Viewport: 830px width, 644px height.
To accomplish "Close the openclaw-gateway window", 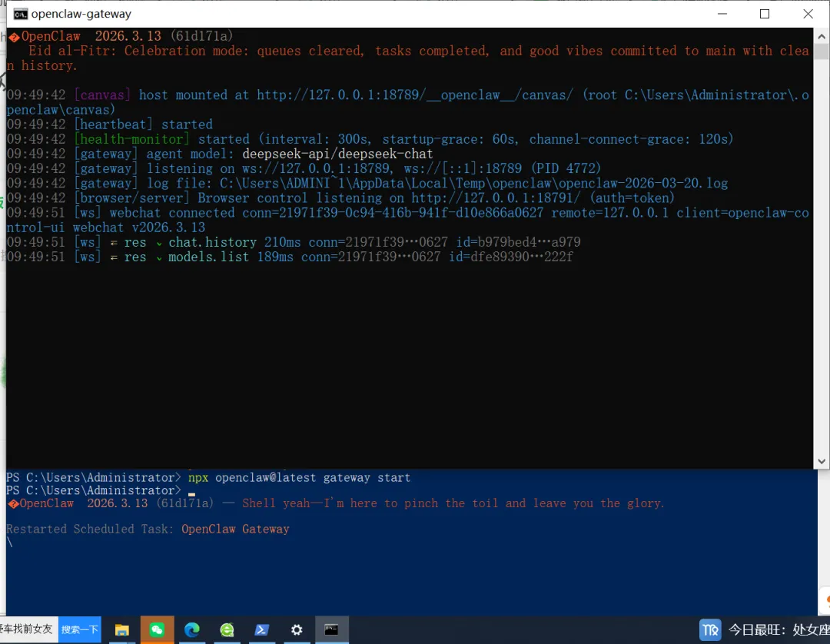I will point(808,14).
